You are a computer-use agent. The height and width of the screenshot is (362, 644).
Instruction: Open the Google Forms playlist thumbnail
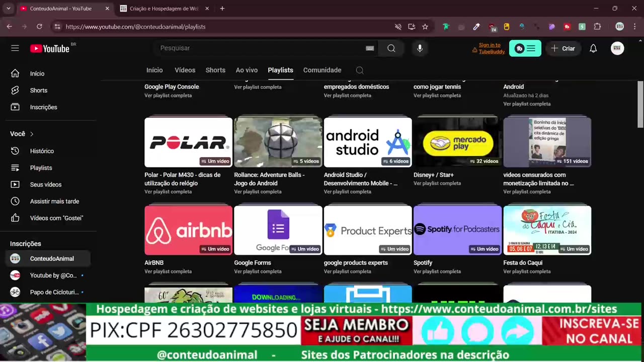click(x=278, y=230)
